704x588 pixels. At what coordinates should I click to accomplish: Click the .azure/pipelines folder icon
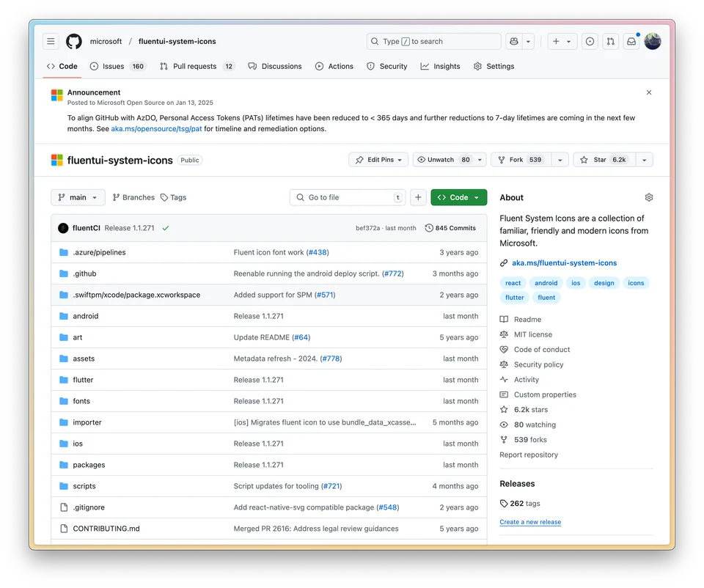pos(64,252)
